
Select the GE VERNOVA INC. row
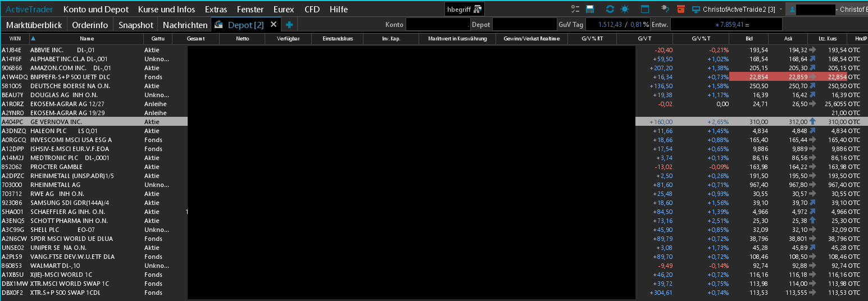[x=434, y=121]
